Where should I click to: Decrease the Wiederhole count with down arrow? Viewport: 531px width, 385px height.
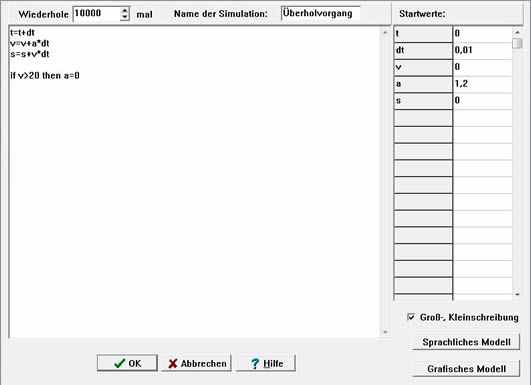[125, 17]
